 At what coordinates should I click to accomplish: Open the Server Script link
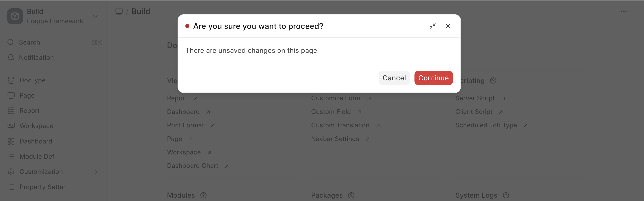tap(475, 98)
